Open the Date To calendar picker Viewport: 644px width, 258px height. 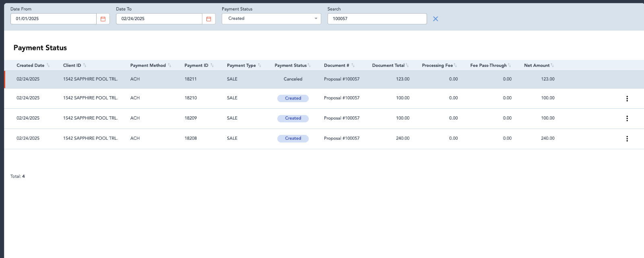pos(208,19)
